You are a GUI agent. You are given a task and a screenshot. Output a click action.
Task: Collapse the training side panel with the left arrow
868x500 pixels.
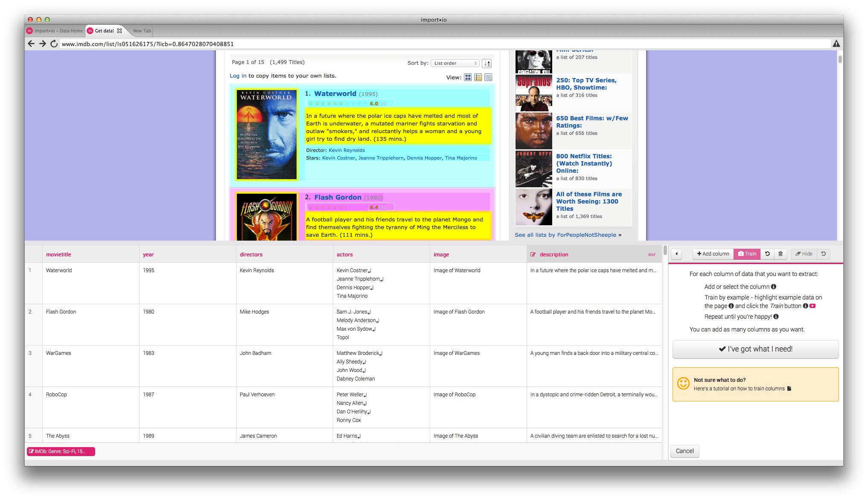click(676, 254)
